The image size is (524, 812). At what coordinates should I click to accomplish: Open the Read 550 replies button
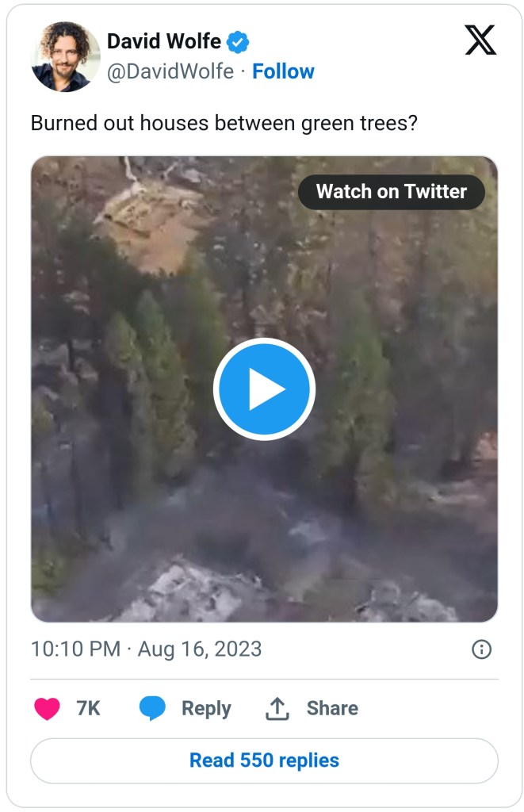point(264,760)
